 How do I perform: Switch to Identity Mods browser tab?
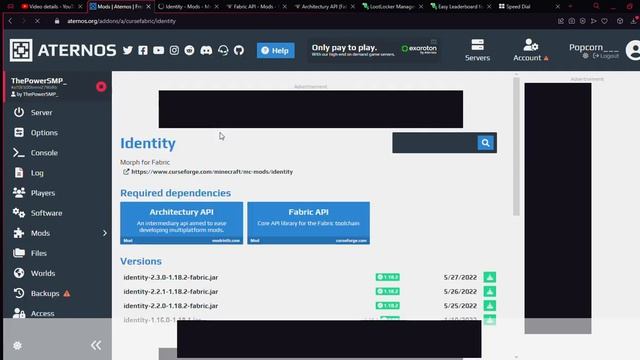[187, 7]
